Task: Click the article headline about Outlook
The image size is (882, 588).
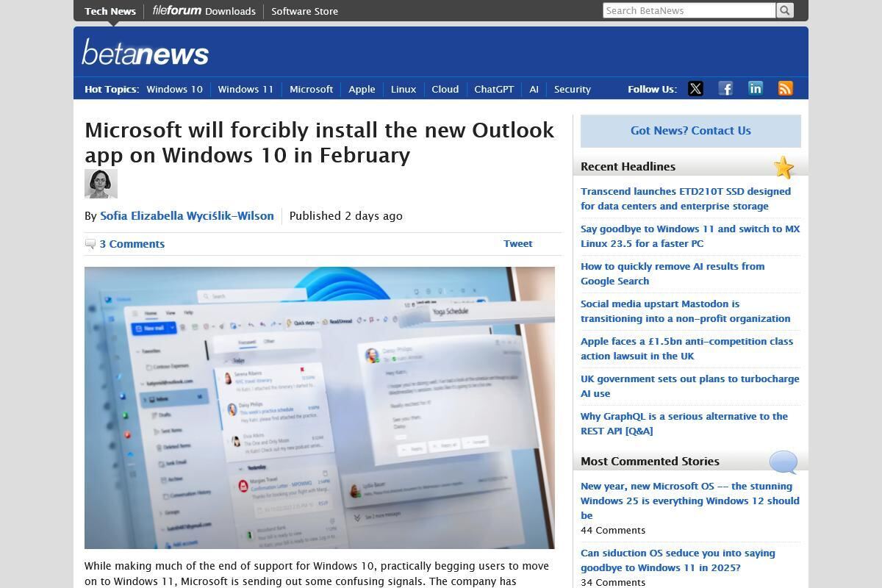Action: coord(319,142)
